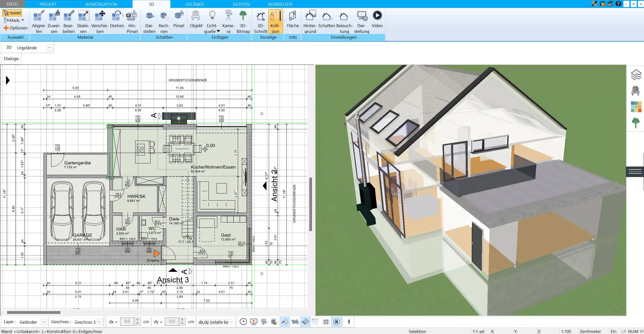The image size is (644, 334).
Task: Open the Geschoss dropdown
Action: click(x=99, y=322)
